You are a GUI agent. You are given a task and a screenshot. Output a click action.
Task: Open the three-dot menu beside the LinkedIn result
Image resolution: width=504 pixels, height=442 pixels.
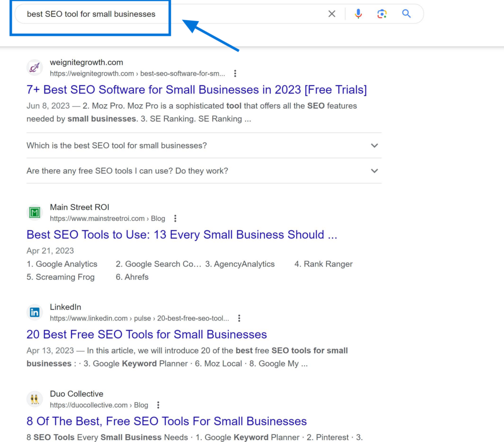click(239, 318)
